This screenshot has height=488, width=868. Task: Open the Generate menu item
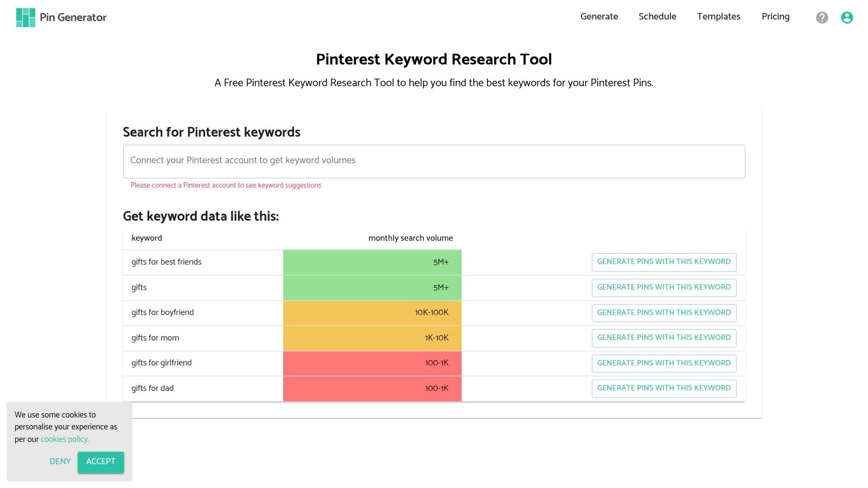(x=599, y=17)
